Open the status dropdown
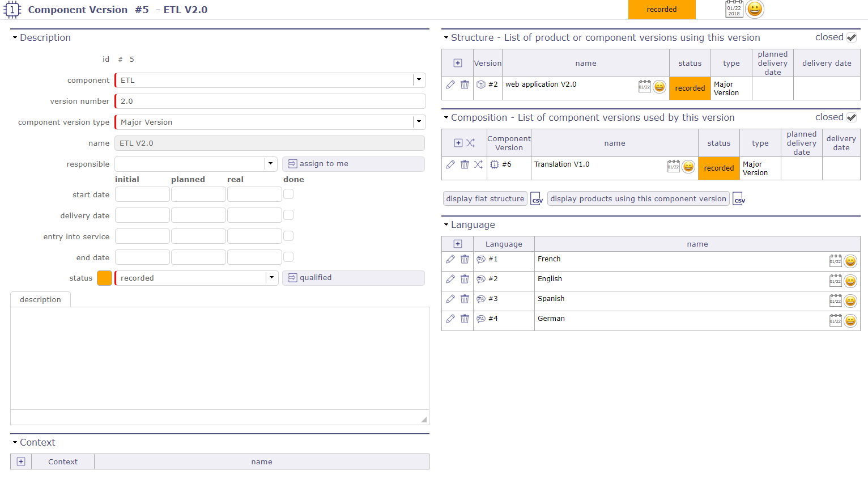The height and width of the screenshot is (487, 868). click(271, 278)
